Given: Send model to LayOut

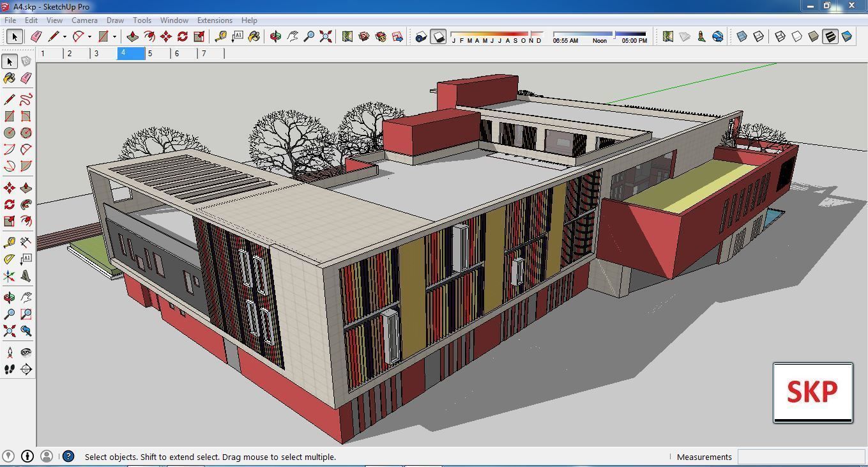Looking at the screenshot, I should pos(397,36).
